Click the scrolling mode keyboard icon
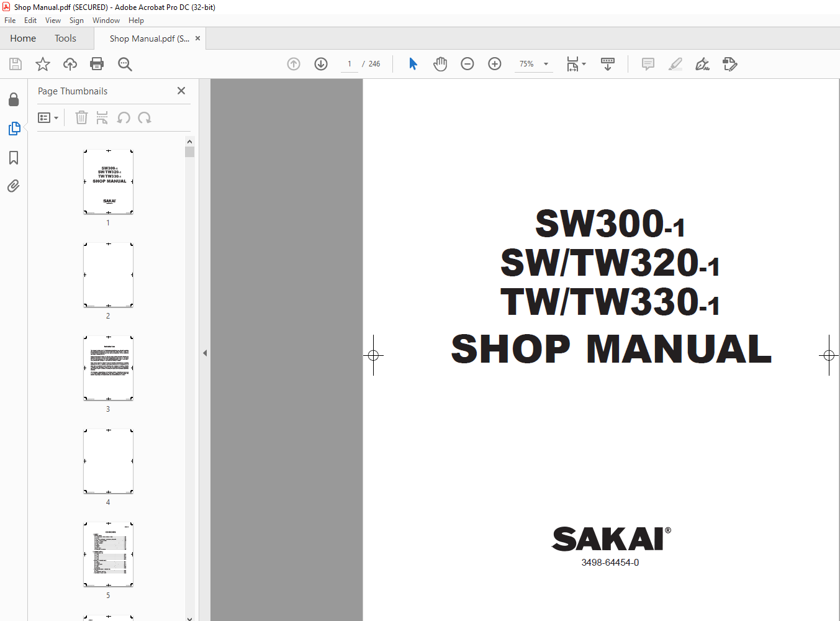 point(608,64)
